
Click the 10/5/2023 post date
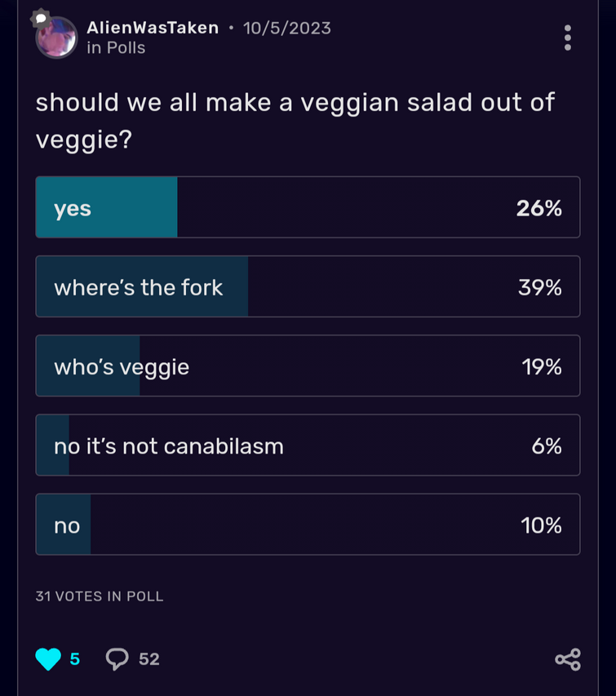pyautogui.click(x=286, y=28)
